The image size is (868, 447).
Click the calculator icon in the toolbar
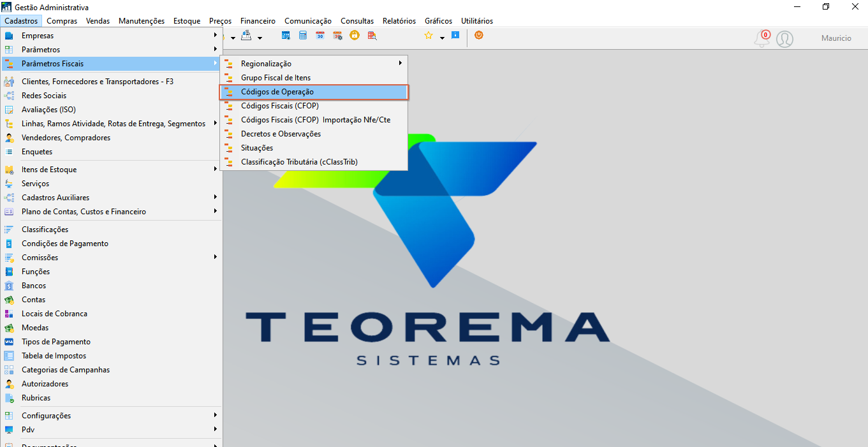(x=304, y=36)
